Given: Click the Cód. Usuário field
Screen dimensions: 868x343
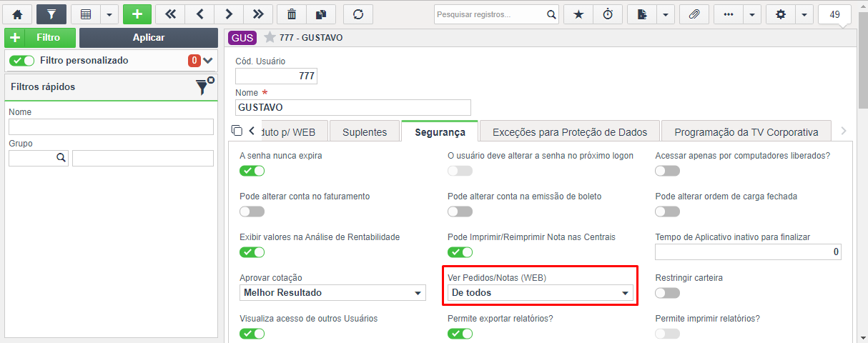Looking at the screenshot, I should (276, 76).
